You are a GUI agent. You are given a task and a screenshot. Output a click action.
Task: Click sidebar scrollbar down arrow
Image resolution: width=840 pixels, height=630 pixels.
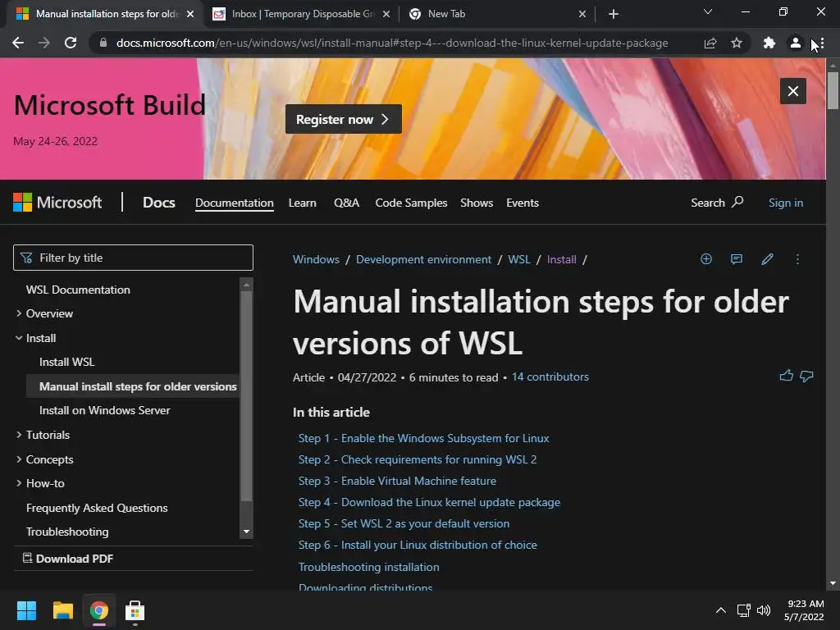click(246, 532)
